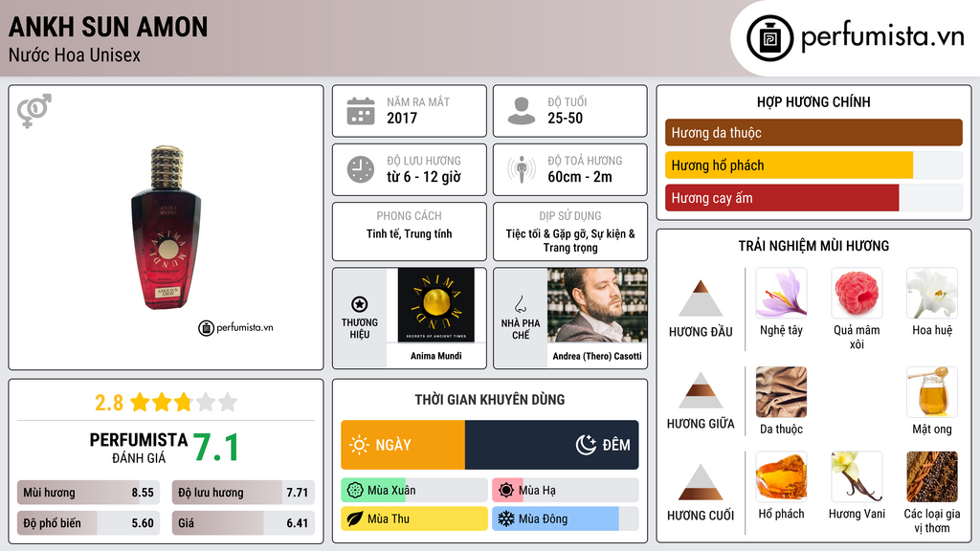Click the Nước Hoa Unisex subtitle
The width and height of the screenshot is (980, 551).
coord(75,55)
